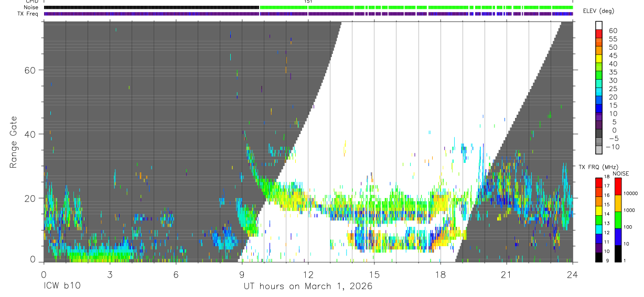Click the yellow 40–45 degree elevation color segment
Screen dimensions: 644x297
(599, 59)
